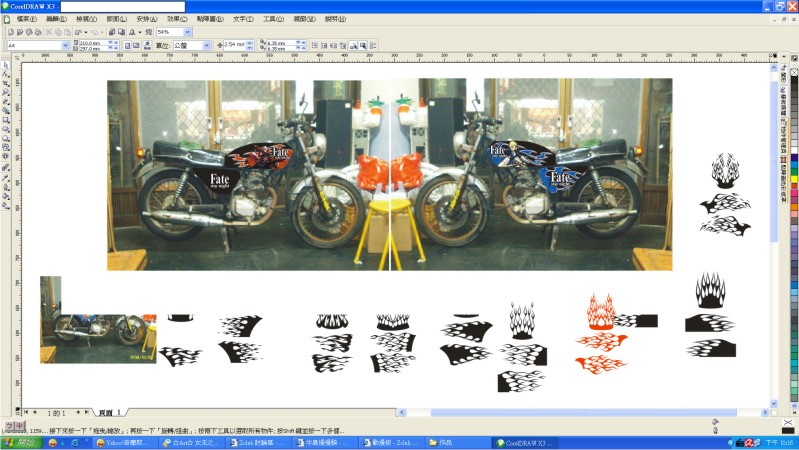799x450 pixels.
Task: Open the units dropdown 公釐
Action: coord(206,45)
